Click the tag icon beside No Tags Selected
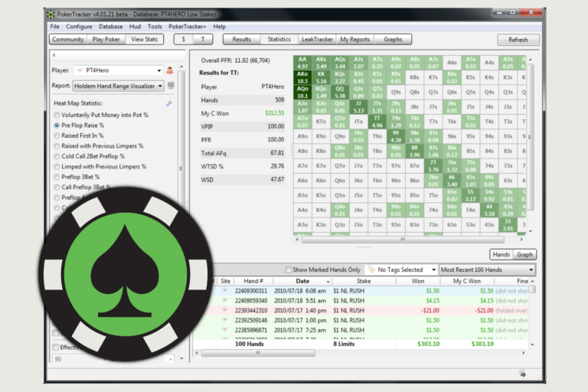588x392 pixels. 371,269
